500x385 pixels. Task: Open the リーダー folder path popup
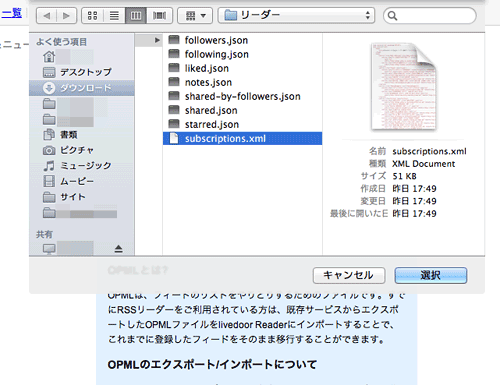296,16
